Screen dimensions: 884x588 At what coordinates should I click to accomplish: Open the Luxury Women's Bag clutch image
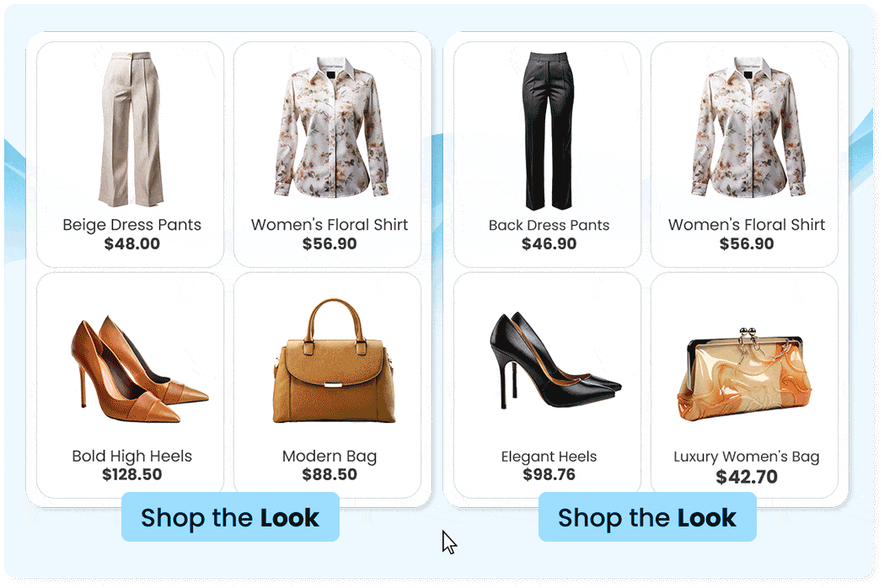744,374
